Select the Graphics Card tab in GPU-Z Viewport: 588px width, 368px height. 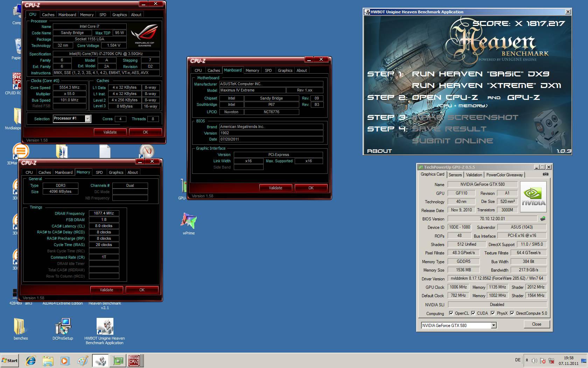click(432, 174)
